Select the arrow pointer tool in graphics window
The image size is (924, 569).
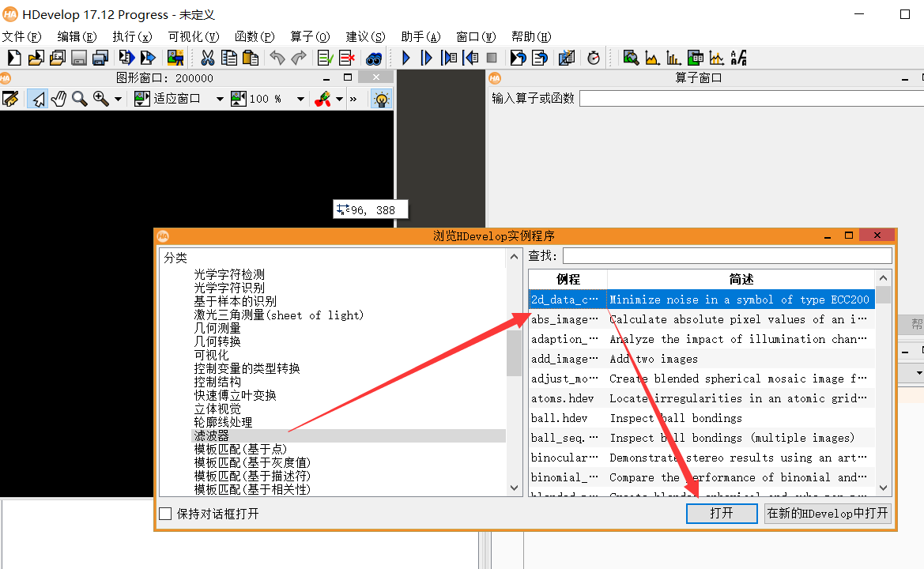pos(37,98)
